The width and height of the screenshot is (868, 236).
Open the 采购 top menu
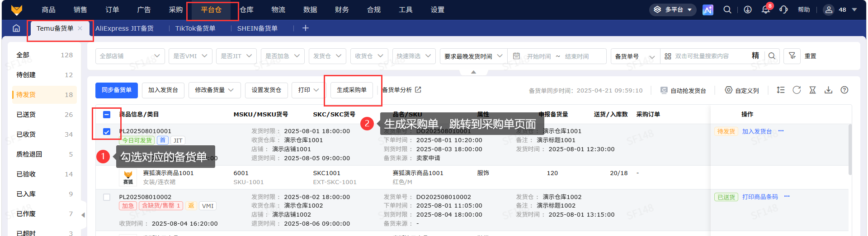coord(176,9)
